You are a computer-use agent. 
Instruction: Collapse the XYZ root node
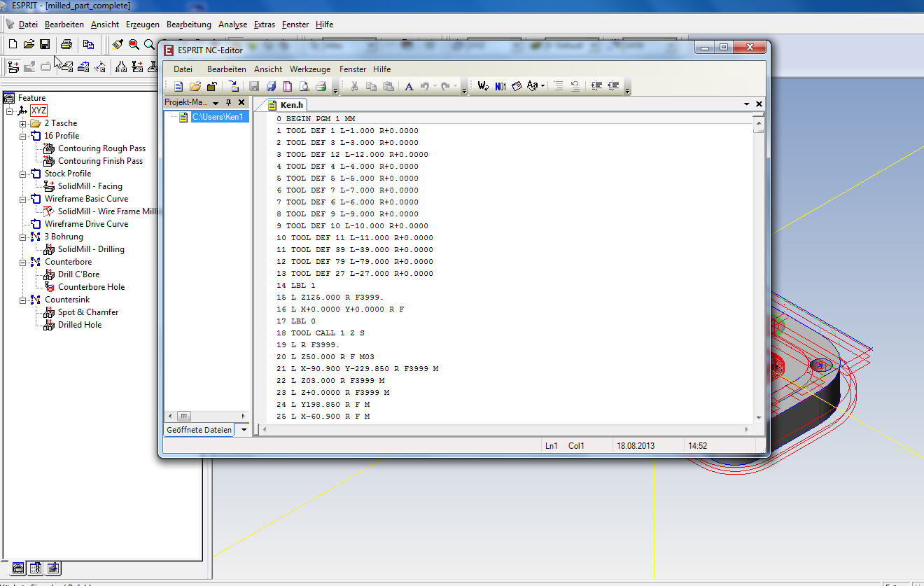[10, 111]
